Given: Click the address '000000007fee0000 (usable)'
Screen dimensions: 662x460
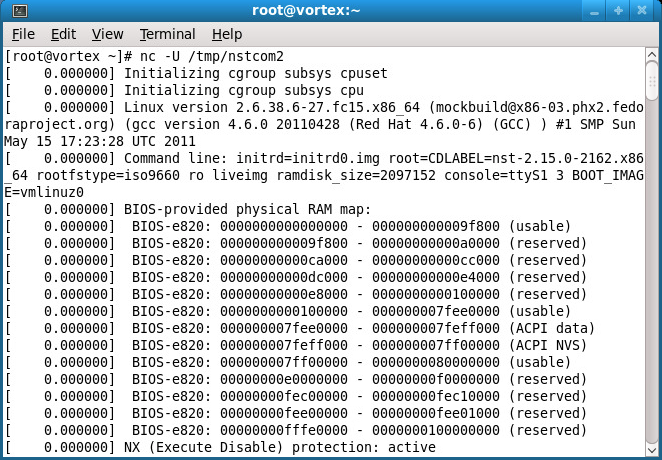Looking at the screenshot, I should (471, 311).
